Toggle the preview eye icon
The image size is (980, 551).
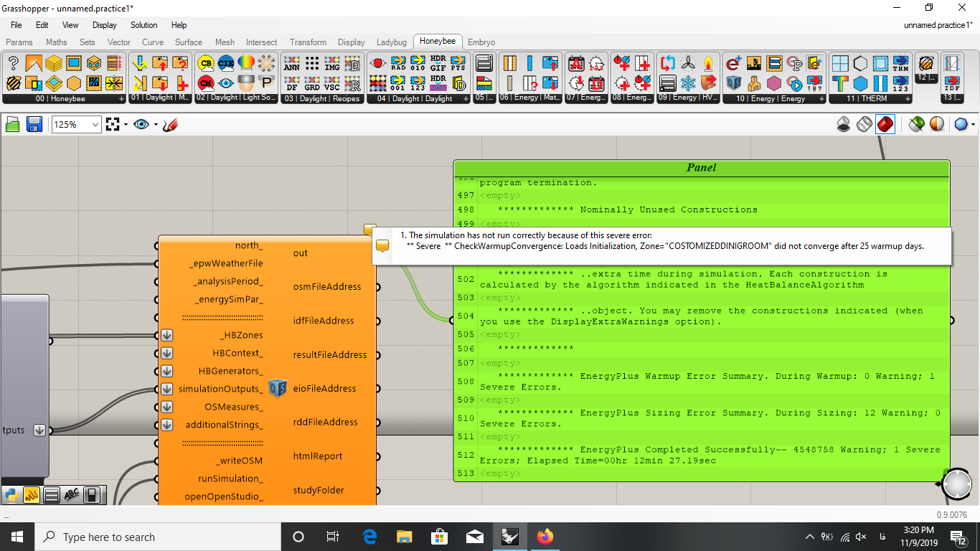pyautogui.click(x=141, y=124)
